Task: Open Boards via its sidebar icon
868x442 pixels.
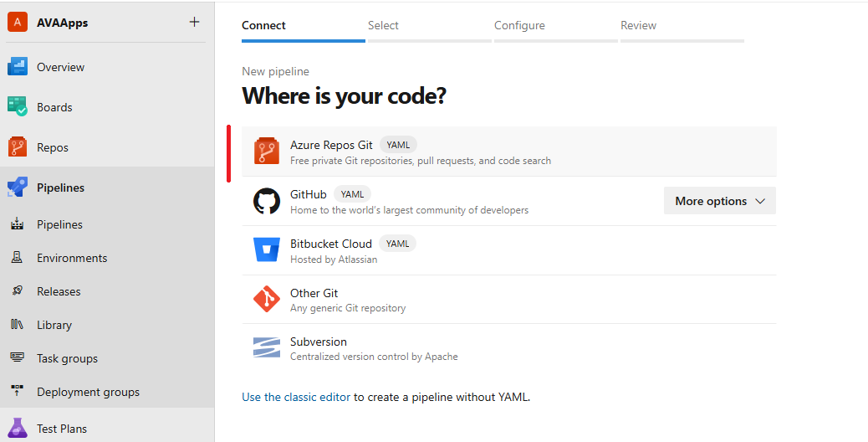Action: [x=18, y=106]
